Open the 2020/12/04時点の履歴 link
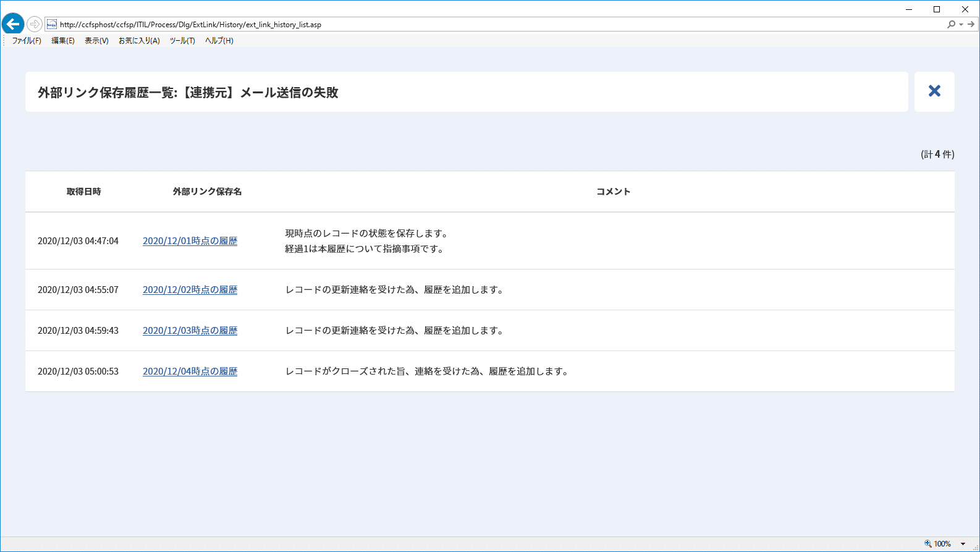This screenshot has height=552, width=980. 190,372
